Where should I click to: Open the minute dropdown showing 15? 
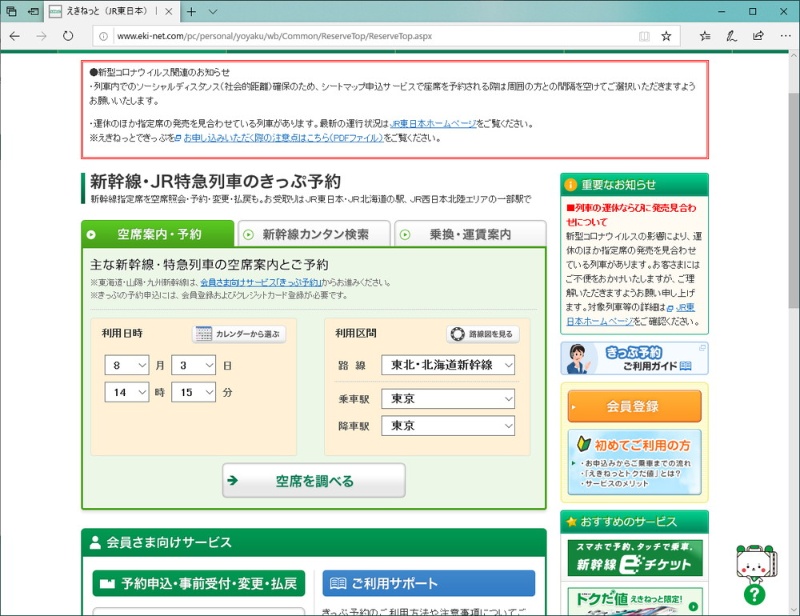[193, 392]
